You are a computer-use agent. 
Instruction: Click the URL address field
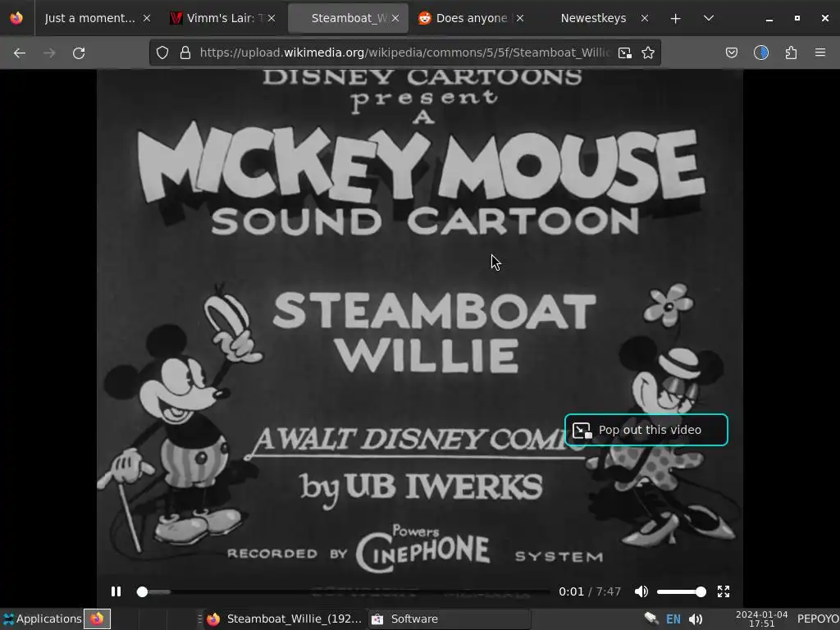404,52
